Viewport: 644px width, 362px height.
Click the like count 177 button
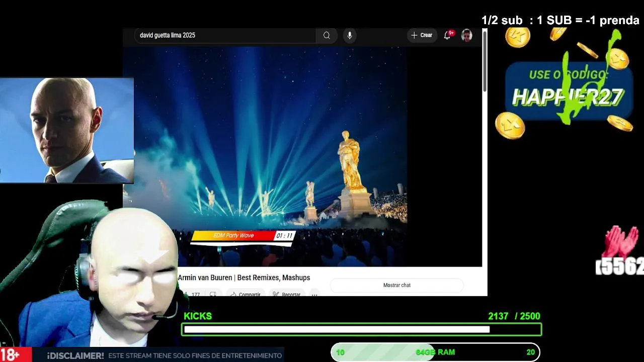coord(192,294)
